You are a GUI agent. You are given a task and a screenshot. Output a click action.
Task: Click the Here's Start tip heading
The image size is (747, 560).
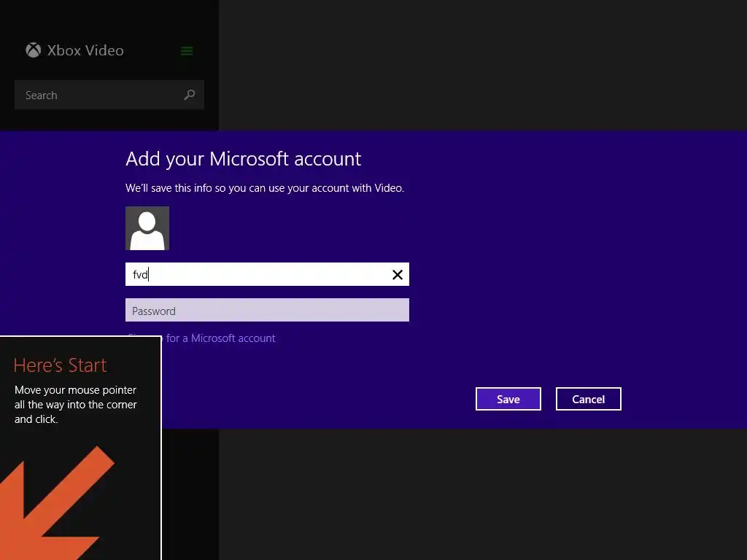[x=60, y=365]
